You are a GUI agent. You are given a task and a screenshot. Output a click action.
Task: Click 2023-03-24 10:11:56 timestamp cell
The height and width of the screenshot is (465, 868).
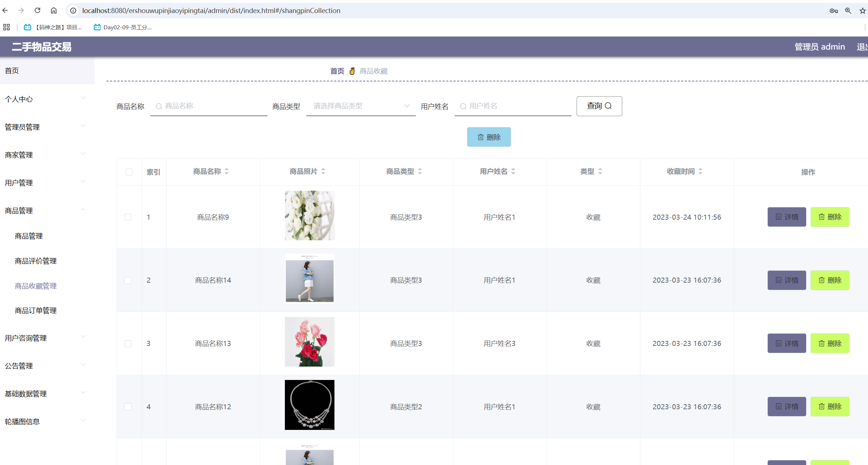[x=687, y=217]
